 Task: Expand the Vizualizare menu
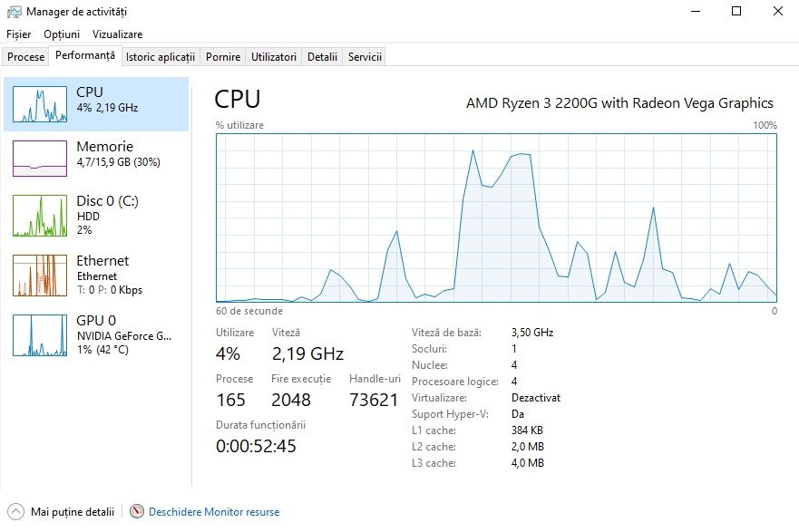pyautogui.click(x=117, y=34)
